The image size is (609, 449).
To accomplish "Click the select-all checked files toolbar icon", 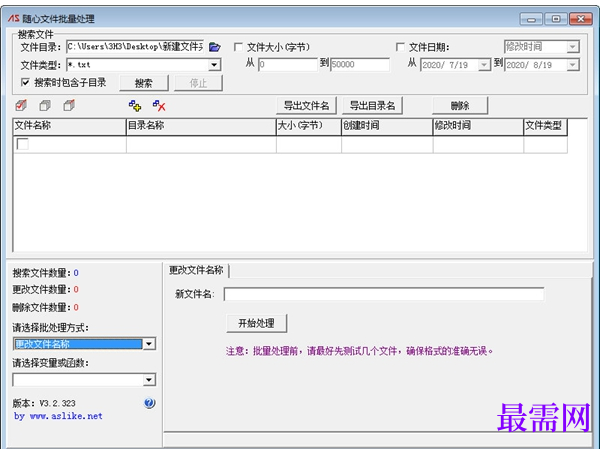I will (21, 105).
